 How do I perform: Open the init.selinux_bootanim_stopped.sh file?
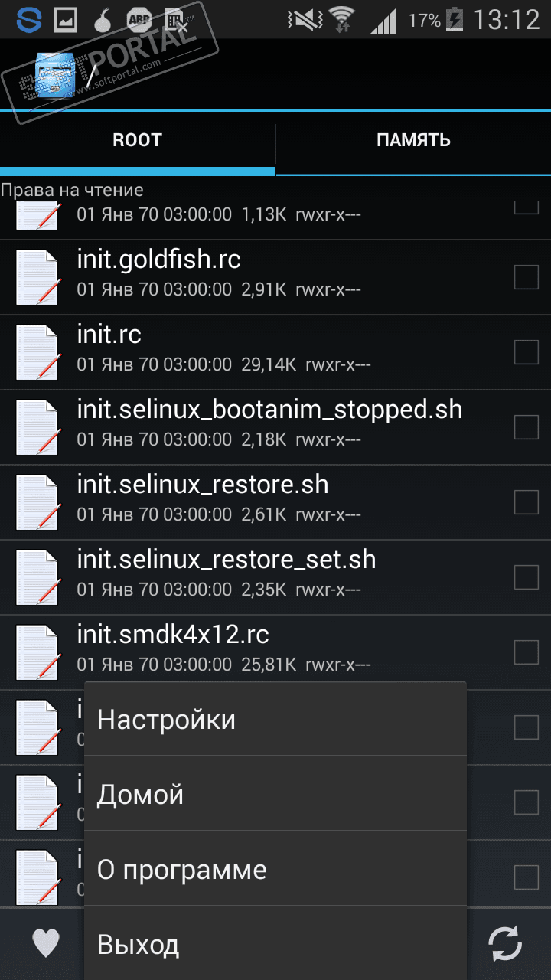[x=275, y=427]
